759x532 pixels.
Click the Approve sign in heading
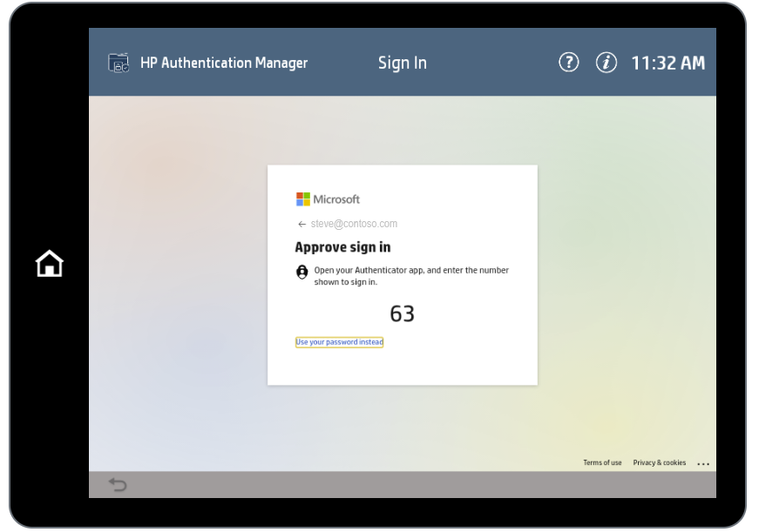[x=342, y=247]
